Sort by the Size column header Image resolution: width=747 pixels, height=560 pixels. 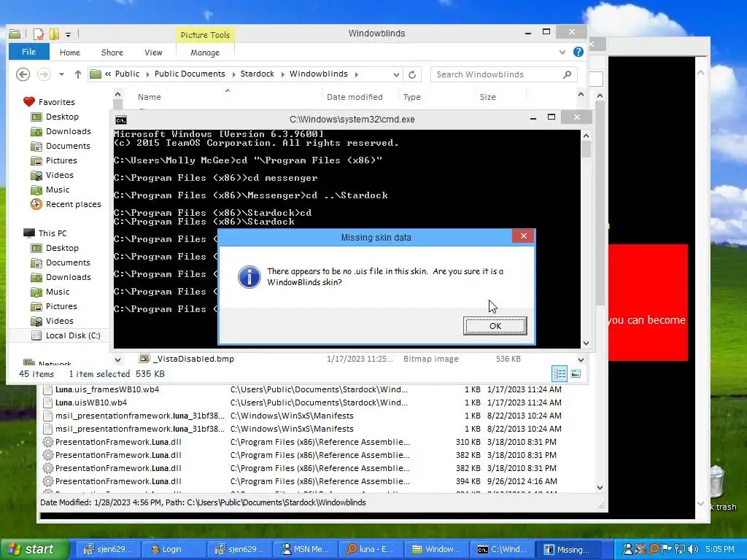click(487, 97)
